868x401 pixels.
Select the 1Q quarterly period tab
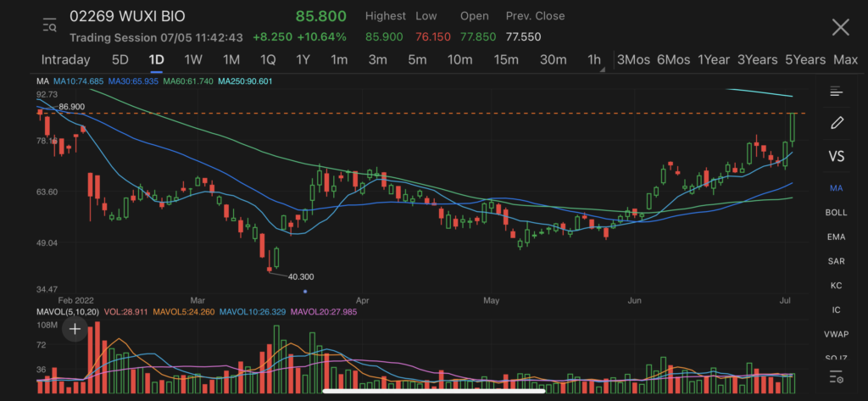coord(268,60)
